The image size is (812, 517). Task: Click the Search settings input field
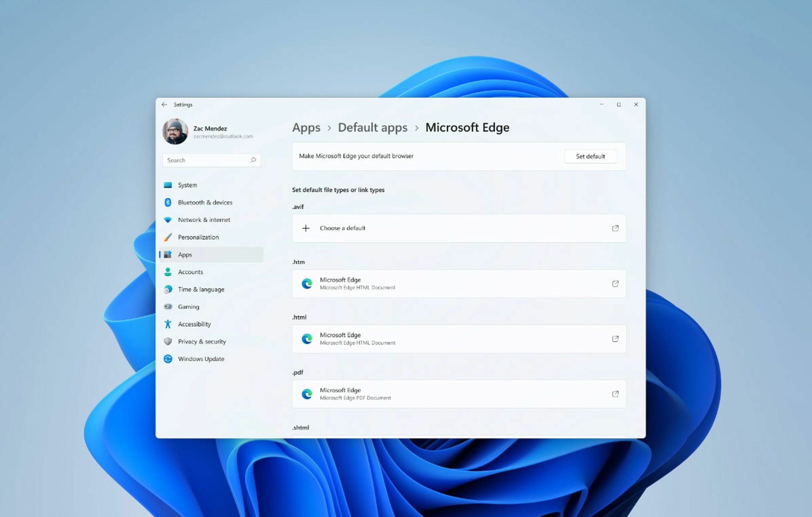[212, 160]
